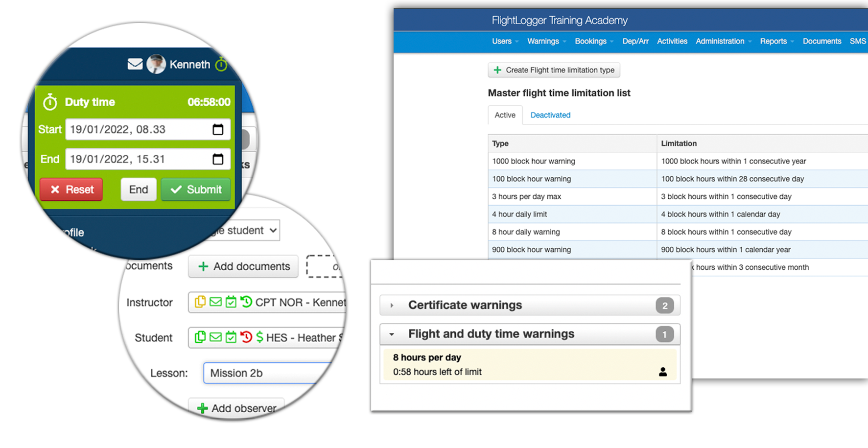Click the copy icon in Instructor row

[200, 302]
